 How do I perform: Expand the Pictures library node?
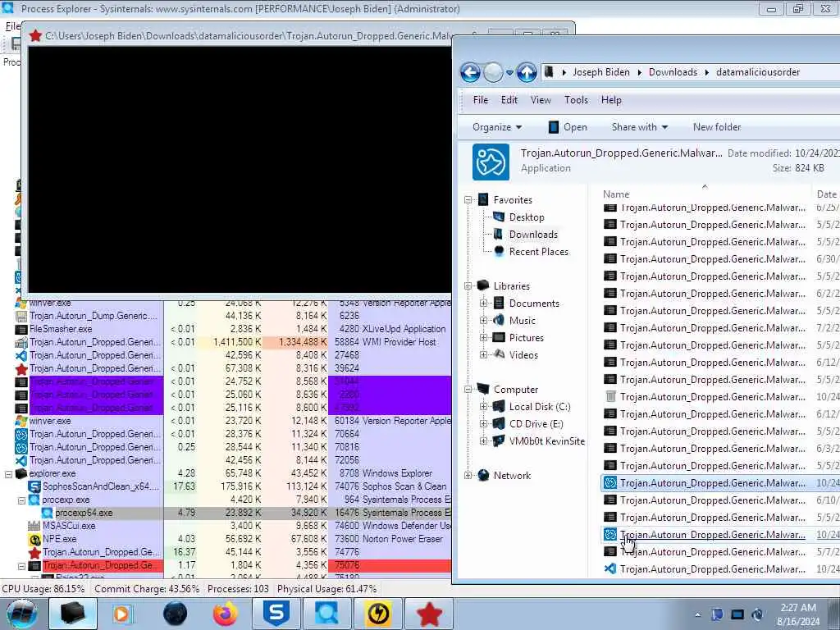(x=483, y=337)
